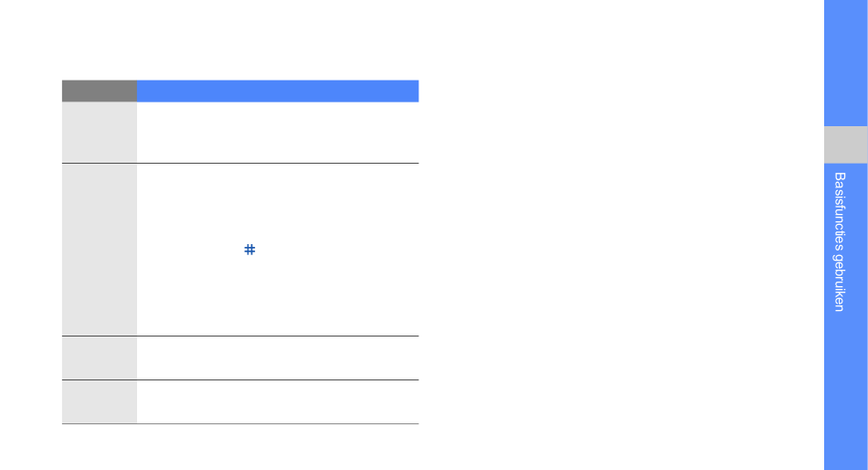The image size is (868, 470).
Task: Click blue sidebar area beneath Basisfuncties gebruiken text
Action: [x=845, y=393]
